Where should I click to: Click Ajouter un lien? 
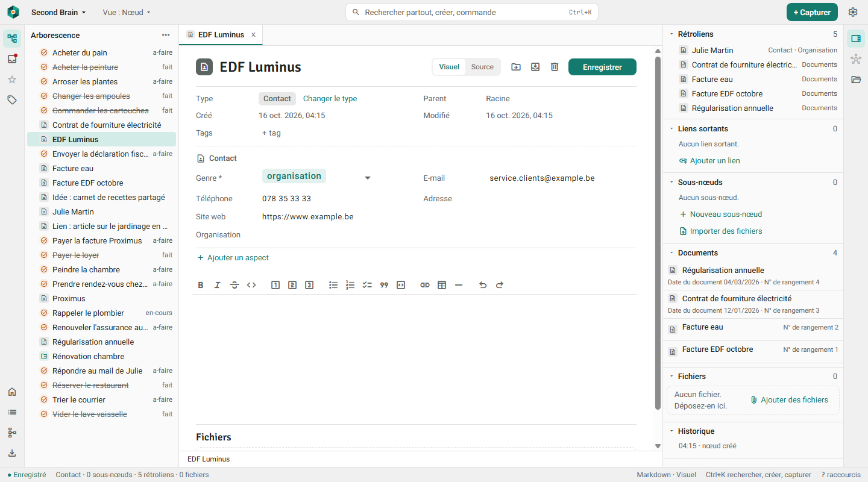coord(709,161)
